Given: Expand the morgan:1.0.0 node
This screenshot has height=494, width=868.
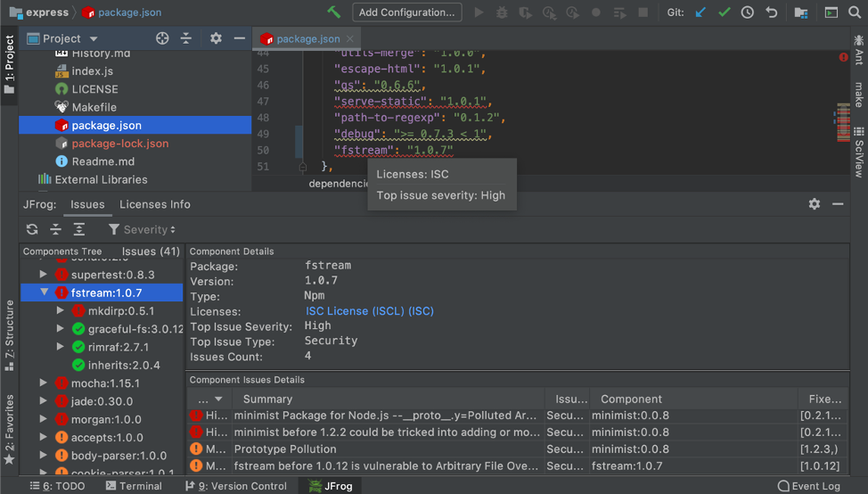Looking at the screenshot, I should [x=43, y=419].
